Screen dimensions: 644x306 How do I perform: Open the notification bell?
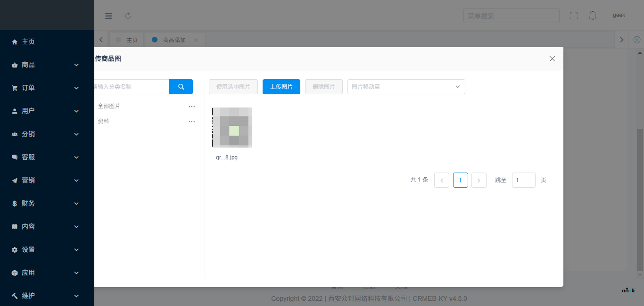coord(593,16)
